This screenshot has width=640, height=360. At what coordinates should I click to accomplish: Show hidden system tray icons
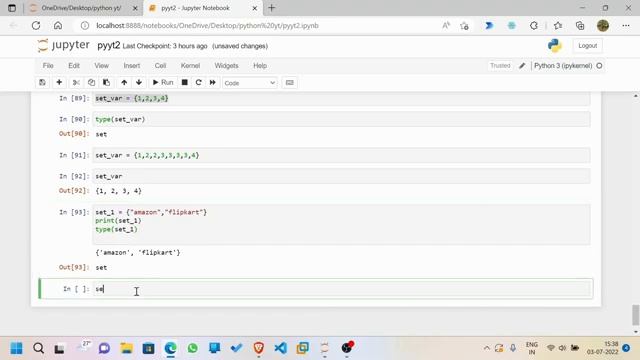[487, 348]
